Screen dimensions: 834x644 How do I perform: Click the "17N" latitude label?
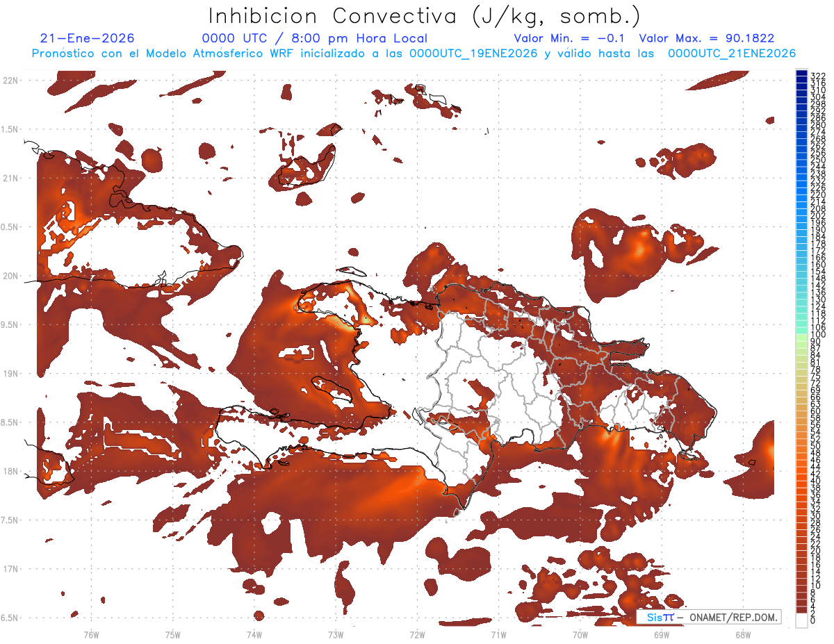(10, 569)
